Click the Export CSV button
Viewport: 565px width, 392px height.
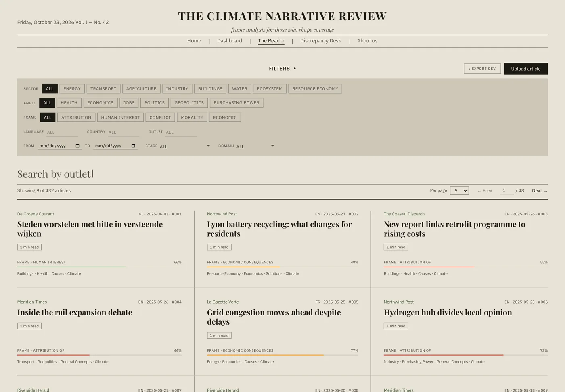coord(482,69)
